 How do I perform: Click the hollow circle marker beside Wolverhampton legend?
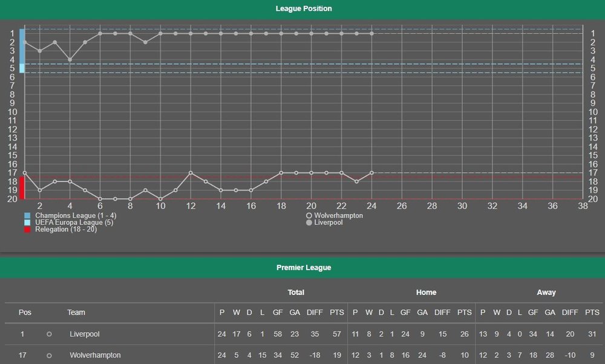309,216
